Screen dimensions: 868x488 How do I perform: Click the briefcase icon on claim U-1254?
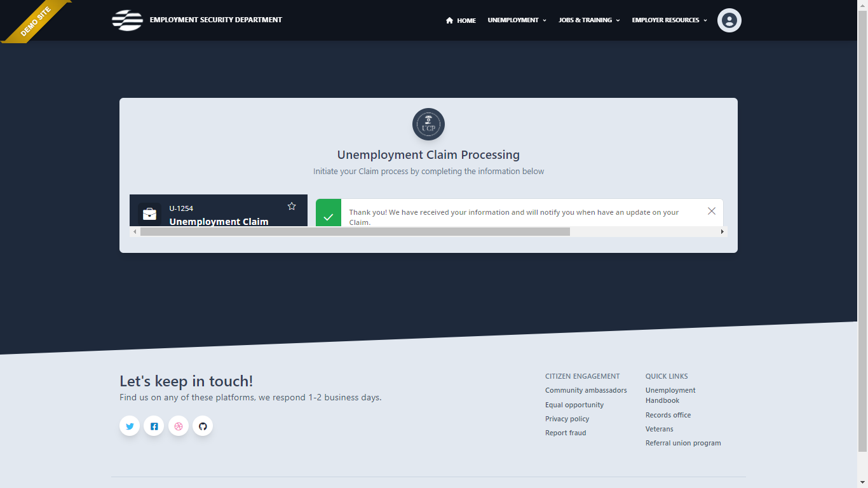pos(149,213)
